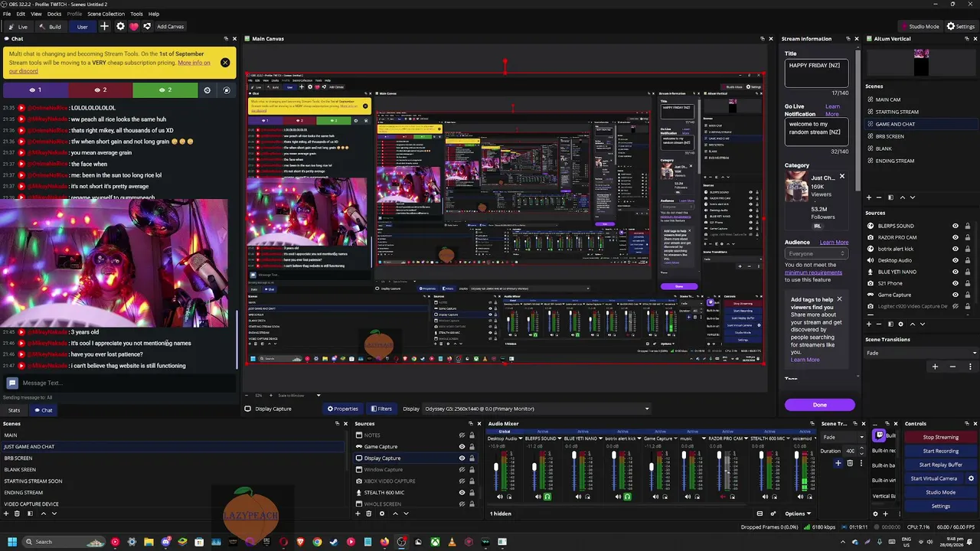Expand BLUE YETI NANO channel menu arrow
Screen dimensions: 980x551
click(x=600, y=439)
